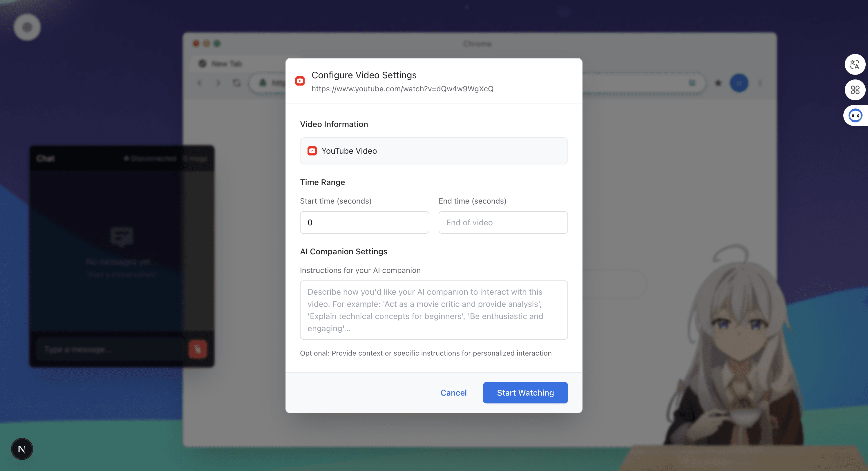Click the AI companion instructions text area
Viewport: 868px width, 471px height.
click(434, 310)
